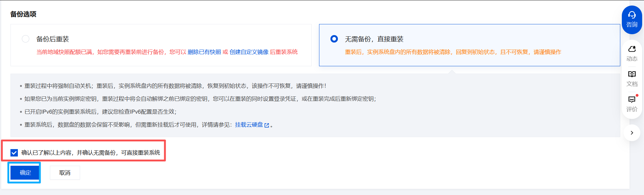Open the 评价 chat bubble icon

pyautogui.click(x=632, y=100)
